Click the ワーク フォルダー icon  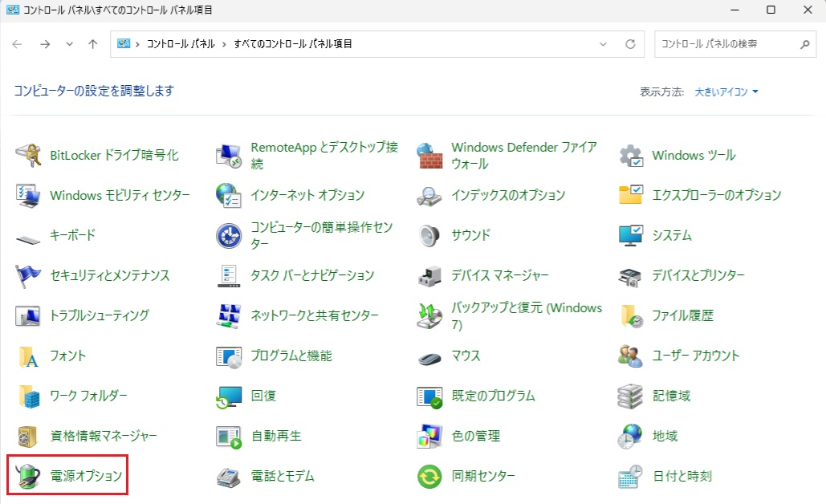pyautogui.click(x=28, y=396)
